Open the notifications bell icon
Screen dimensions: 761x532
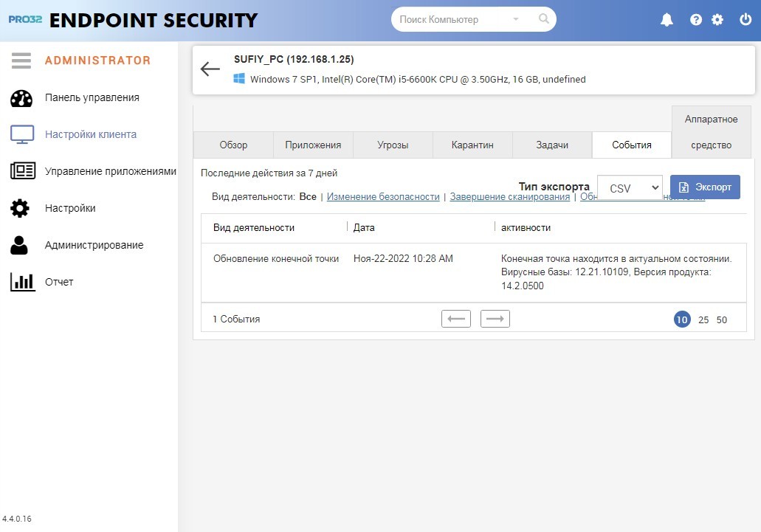667,20
